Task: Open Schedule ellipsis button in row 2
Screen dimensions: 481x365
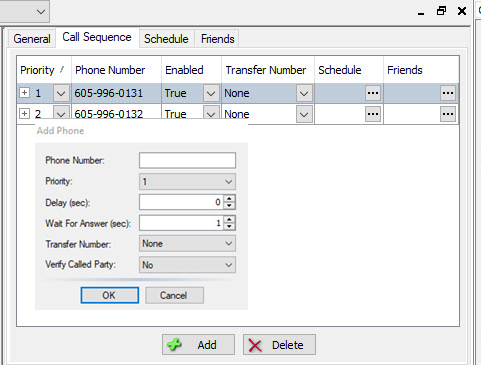Action: click(373, 114)
